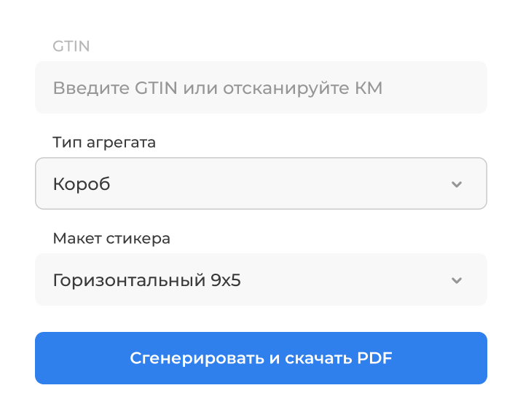
Task: Change the aggregate type from Короб
Action: pos(261,183)
